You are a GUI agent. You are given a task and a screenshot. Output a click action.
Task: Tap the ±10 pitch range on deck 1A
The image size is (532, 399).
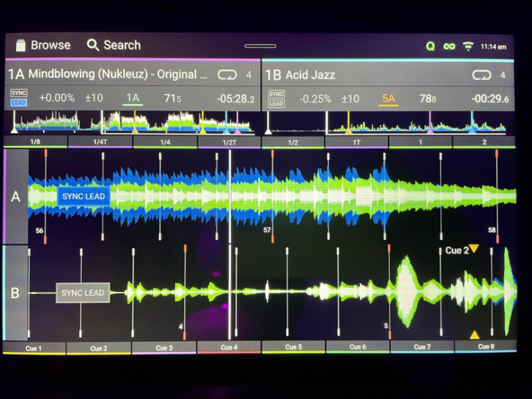pos(94,98)
